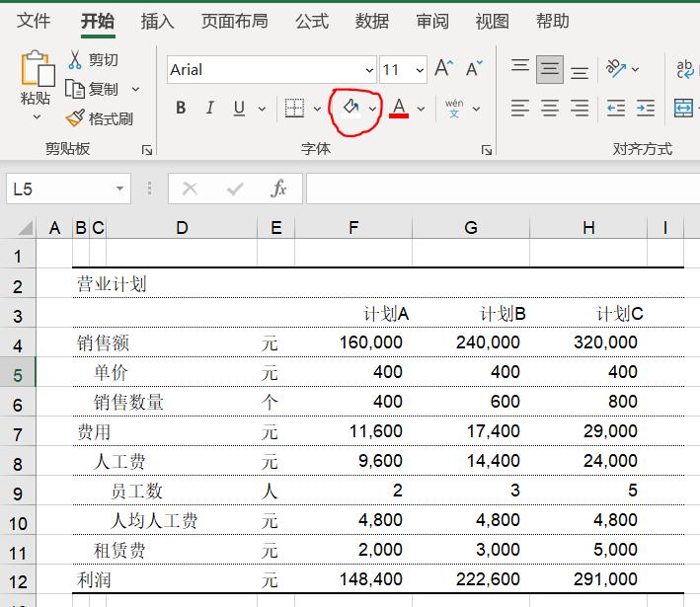Switch to the Page Layout (页面布局) tab

pyautogui.click(x=234, y=21)
